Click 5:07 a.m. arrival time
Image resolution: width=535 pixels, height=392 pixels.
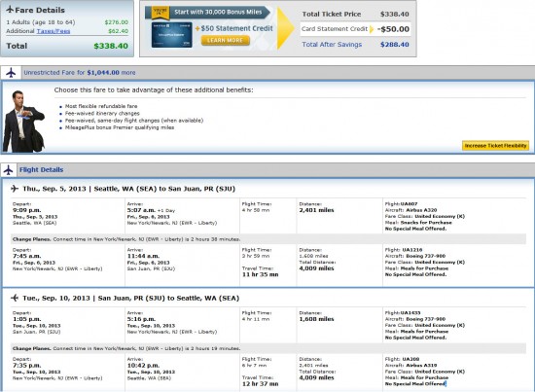pyautogui.click(x=141, y=210)
